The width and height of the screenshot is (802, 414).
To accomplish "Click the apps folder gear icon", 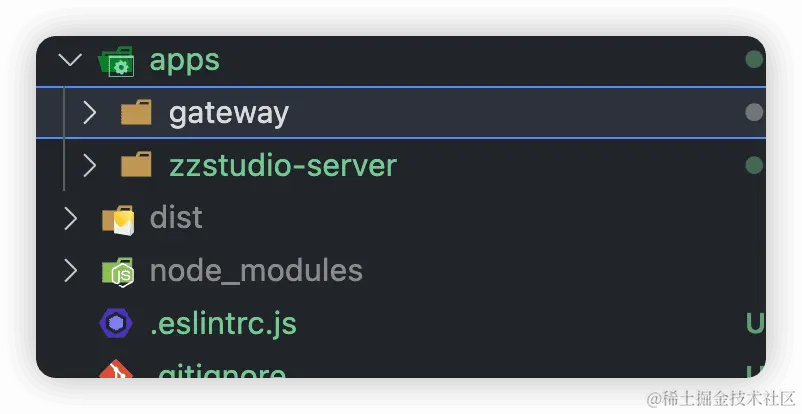I will click(x=116, y=61).
